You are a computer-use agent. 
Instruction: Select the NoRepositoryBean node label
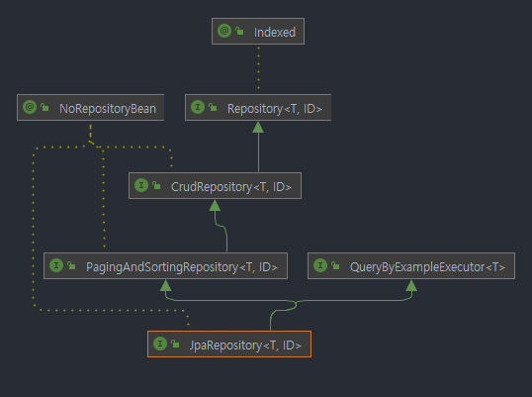108,109
